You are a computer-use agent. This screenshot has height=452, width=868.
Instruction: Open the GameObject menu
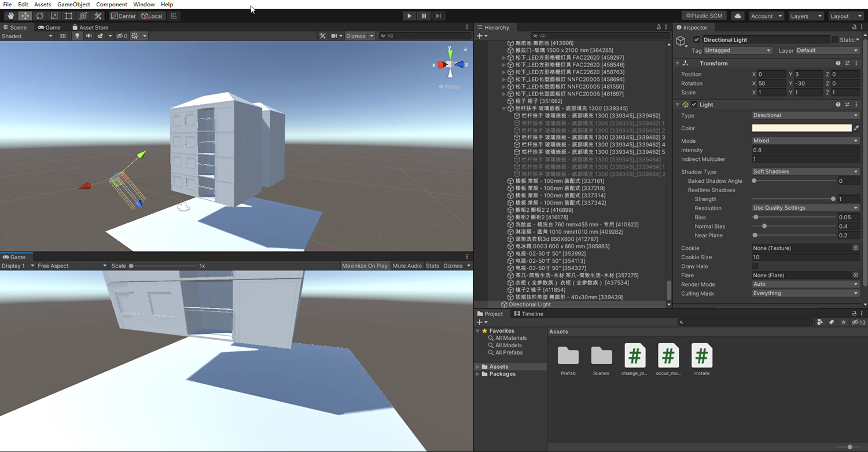73,4
